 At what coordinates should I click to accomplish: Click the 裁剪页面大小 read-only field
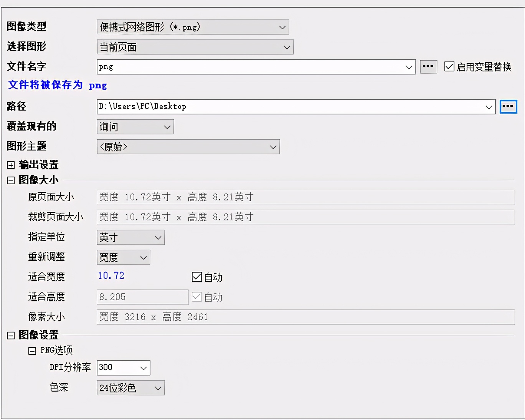coord(305,217)
